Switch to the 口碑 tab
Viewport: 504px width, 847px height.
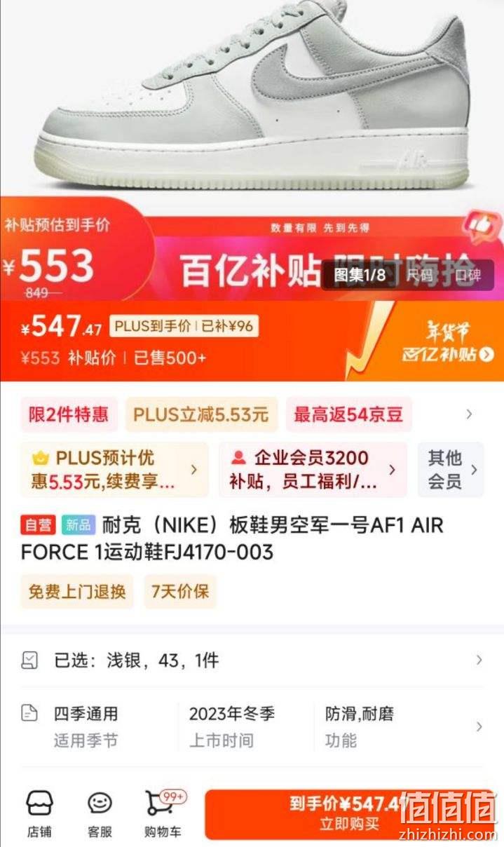[x=468, y=275]
